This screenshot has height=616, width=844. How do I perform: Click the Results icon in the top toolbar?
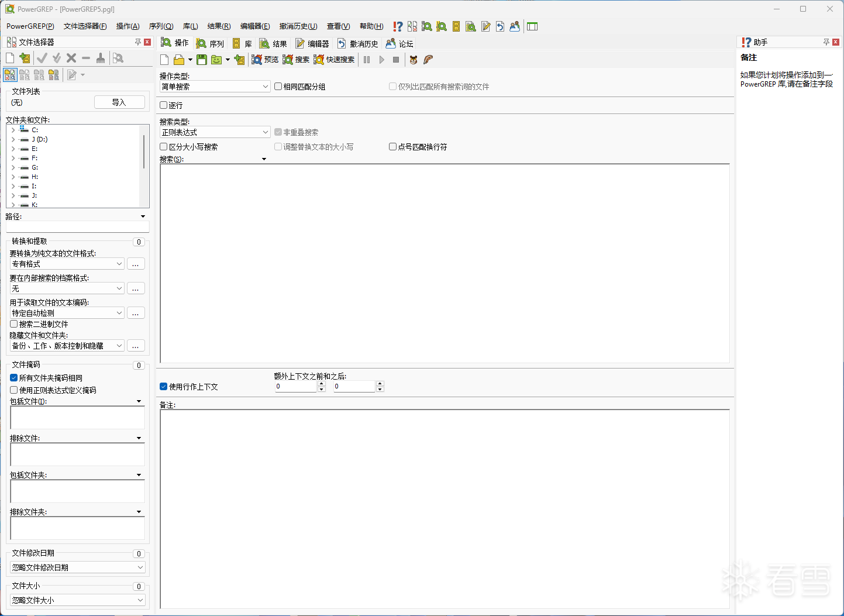471,26
